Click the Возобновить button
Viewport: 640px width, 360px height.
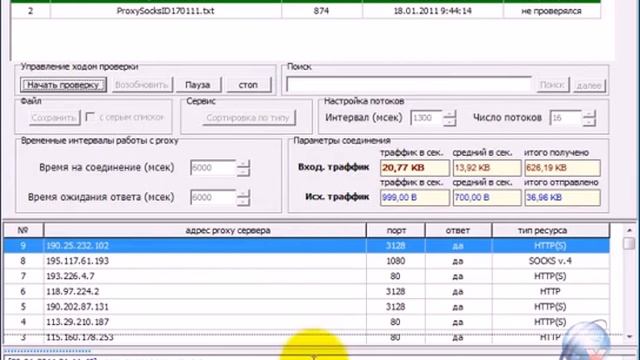click(142, 85)
